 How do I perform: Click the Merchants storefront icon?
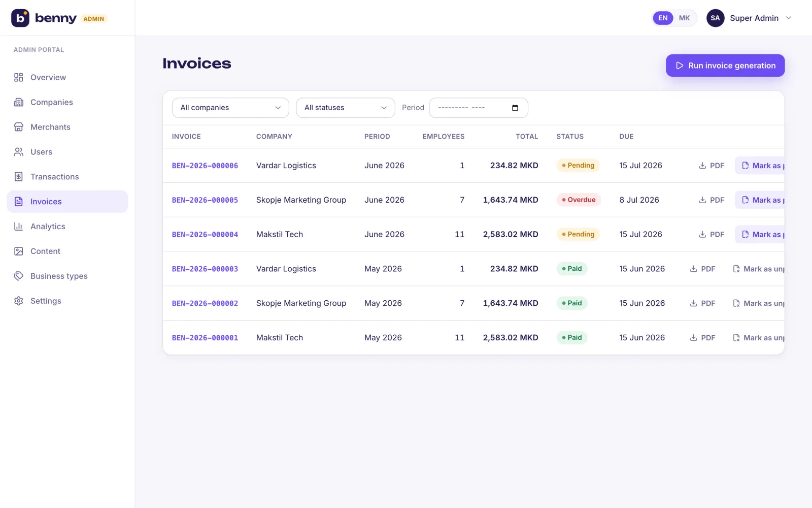(x=19, y=127)
